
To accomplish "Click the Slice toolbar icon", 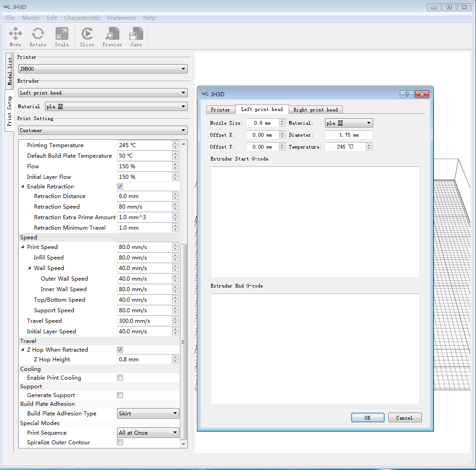I will coord(87,37).
